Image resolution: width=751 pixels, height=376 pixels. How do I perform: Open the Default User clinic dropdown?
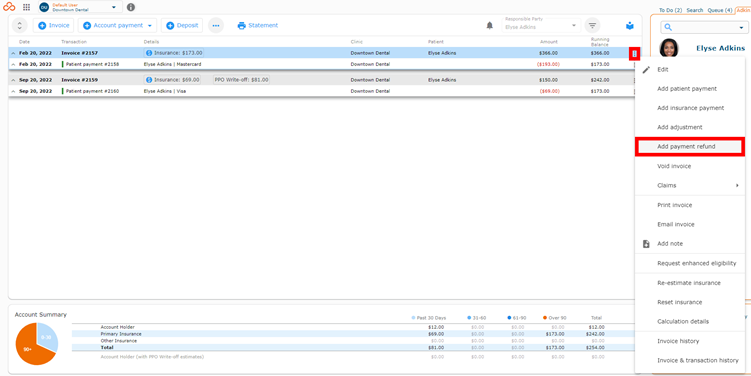(x=80, y=7)
